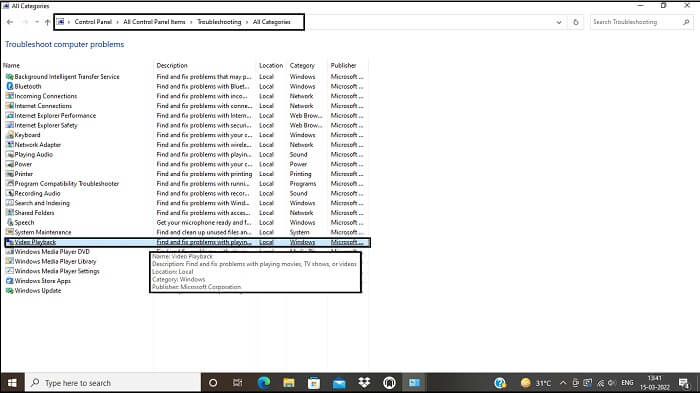This screenshot has width=700, height=393.
Task: Navigate to All Control Panel Items breadcrumb
Action: (x=154, y=22)
